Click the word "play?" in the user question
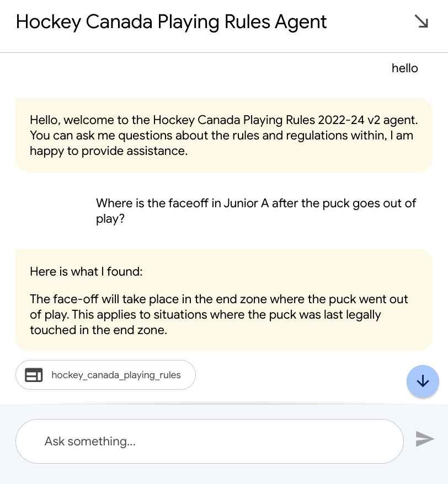Screen dimensions: 448x484 (110, 219)
